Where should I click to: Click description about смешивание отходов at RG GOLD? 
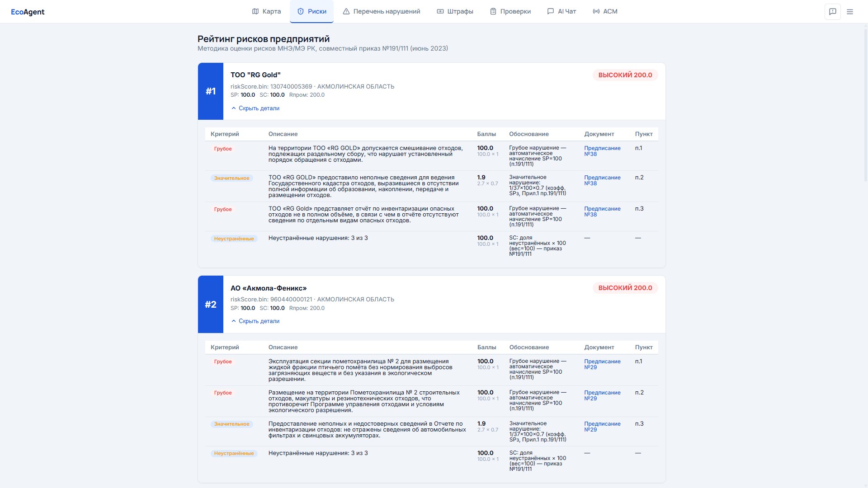[366, 154]
